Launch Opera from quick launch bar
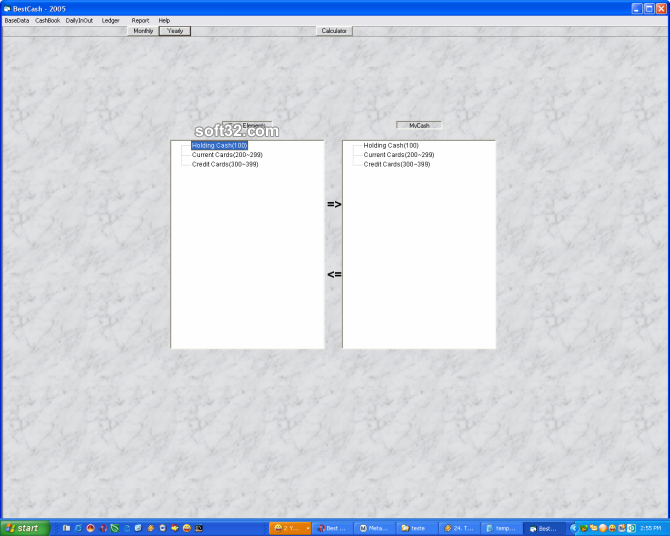This screenshot has width=670, height=536. [x=103, y=528]
